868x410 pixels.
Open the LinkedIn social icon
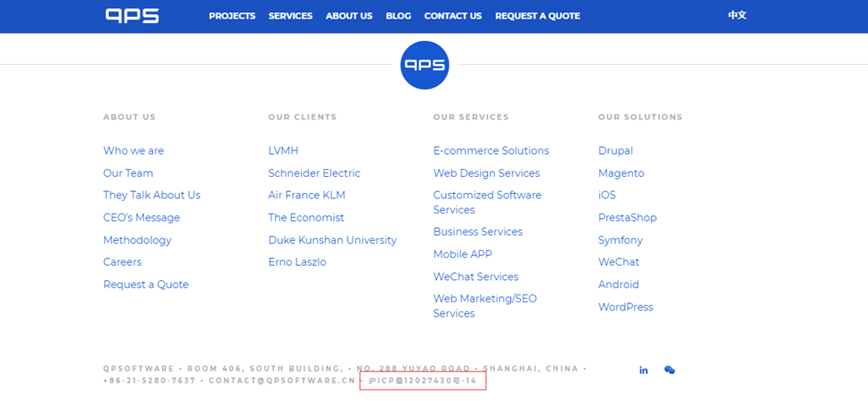pyautogui.click(x=644, y=370)
